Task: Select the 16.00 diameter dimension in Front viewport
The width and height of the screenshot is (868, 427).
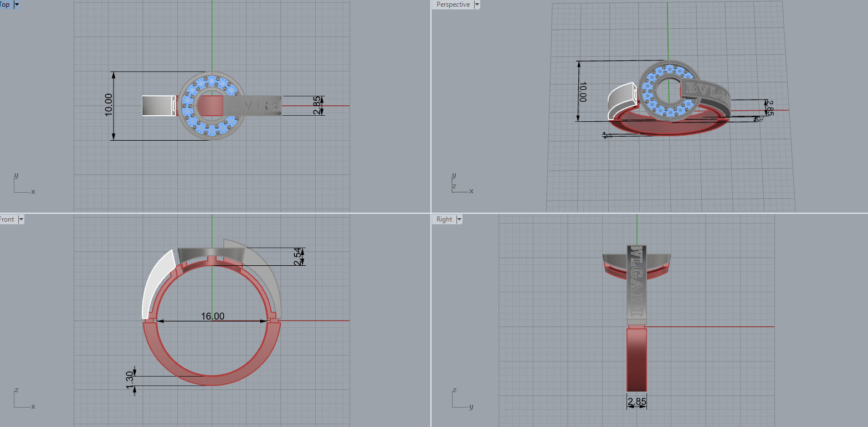Action: pos(213,316)
